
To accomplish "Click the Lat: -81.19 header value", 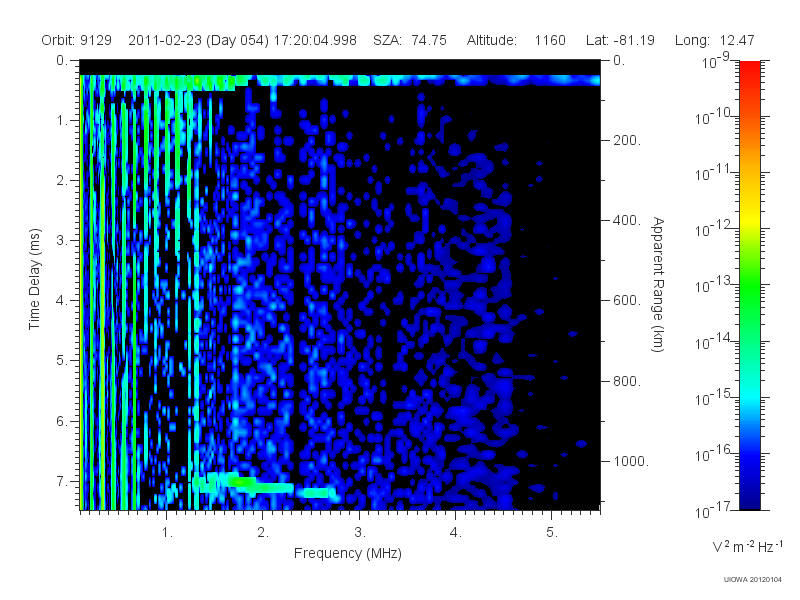I will coord(620,40).
